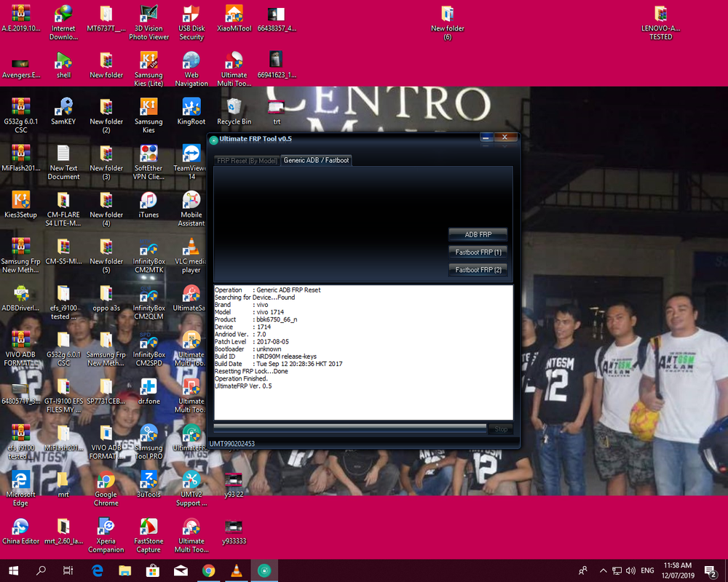This screenshot has width=728, height=582.
Task: Click the progress bar in FRP Tool
Action: (x=349, y=427)
